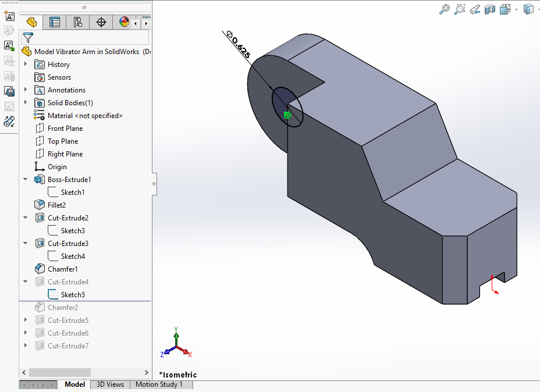Click Material <not specified> item
Image resolution: width=540 pixels, height=392 pixels.
point(85,116)
